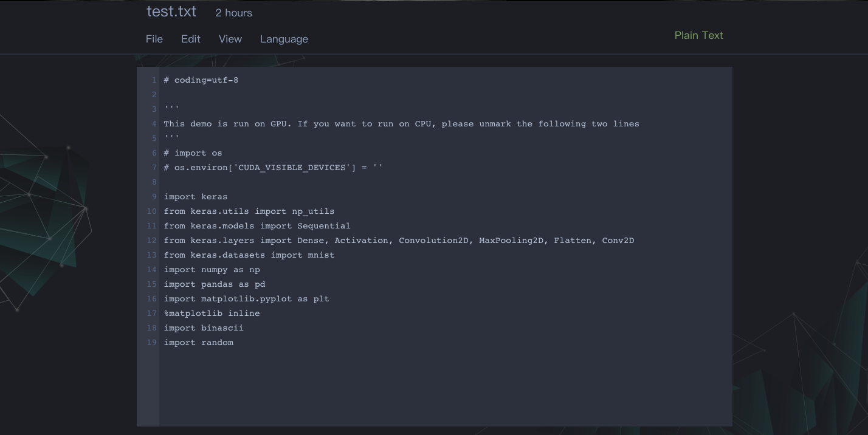The image size is (868, 435).
Task: Click the "import random" code line
Action: 198,343
